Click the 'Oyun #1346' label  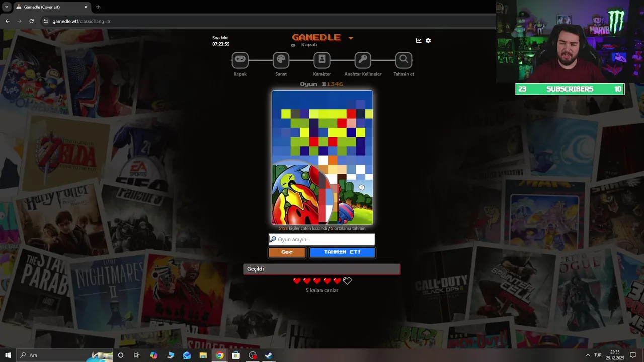point(322,84)
